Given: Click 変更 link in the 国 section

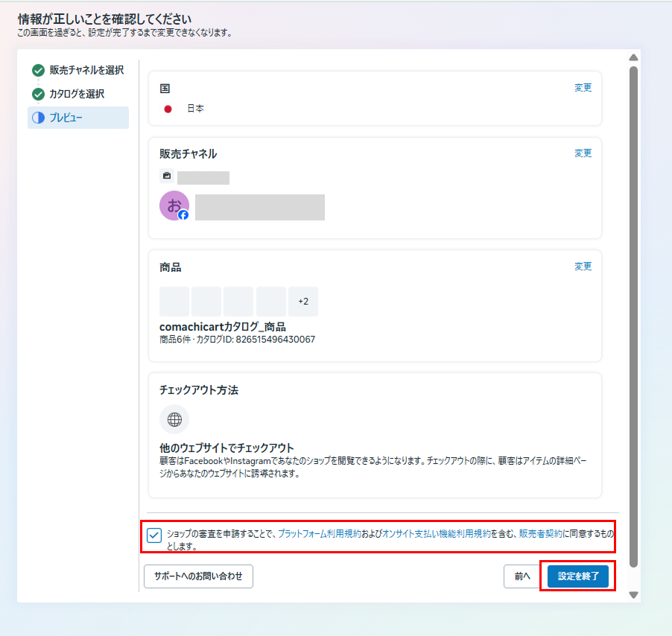Looking at the screenshot, I should tap(583, 88).
